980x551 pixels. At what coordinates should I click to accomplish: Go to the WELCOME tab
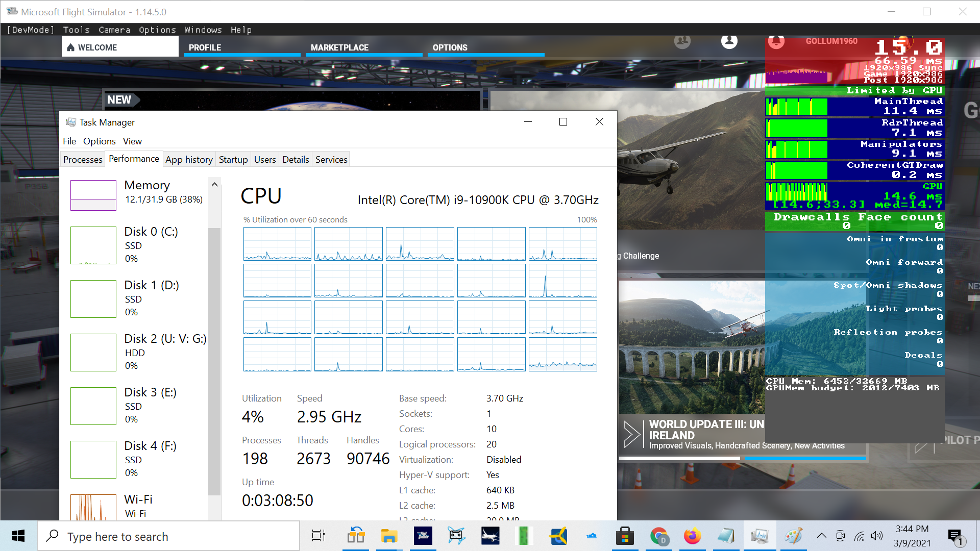coord(120,47)
